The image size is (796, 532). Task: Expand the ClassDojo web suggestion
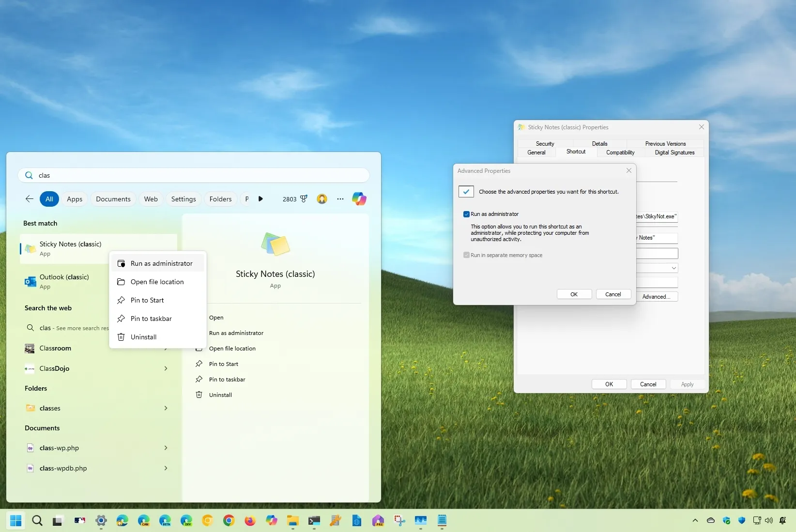coord(166,368)
